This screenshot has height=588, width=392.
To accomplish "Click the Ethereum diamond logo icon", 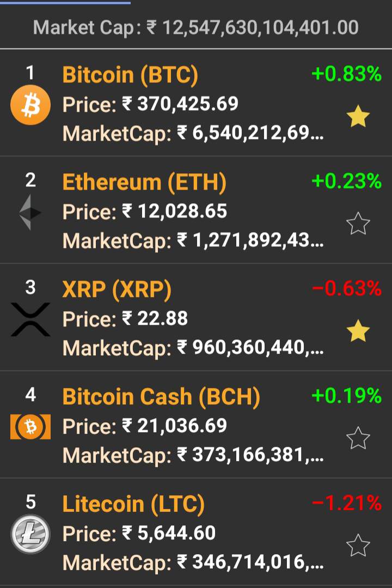I will [30, 213].
